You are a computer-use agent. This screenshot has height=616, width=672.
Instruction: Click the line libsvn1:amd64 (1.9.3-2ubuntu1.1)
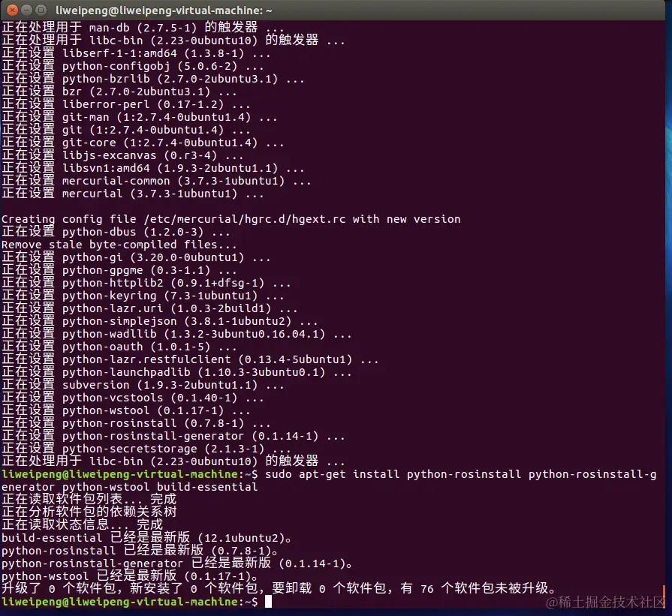[x=153, y=168]
